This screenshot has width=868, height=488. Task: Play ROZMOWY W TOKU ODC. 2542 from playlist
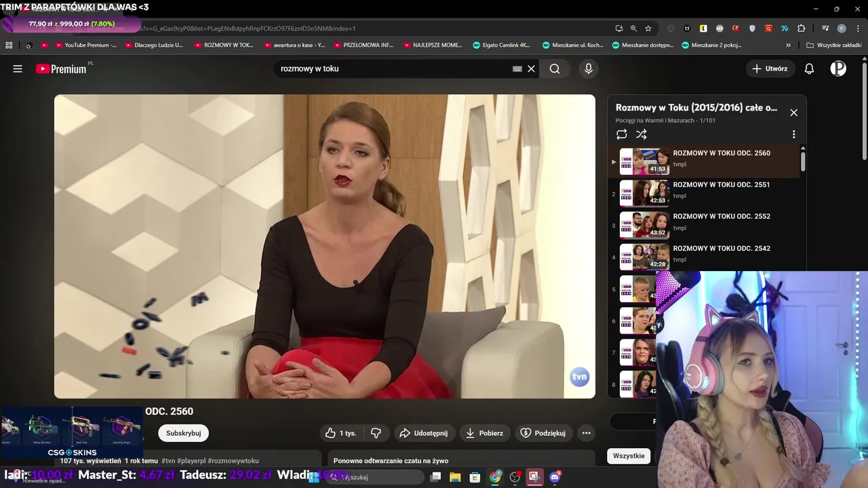click(705, 257)
